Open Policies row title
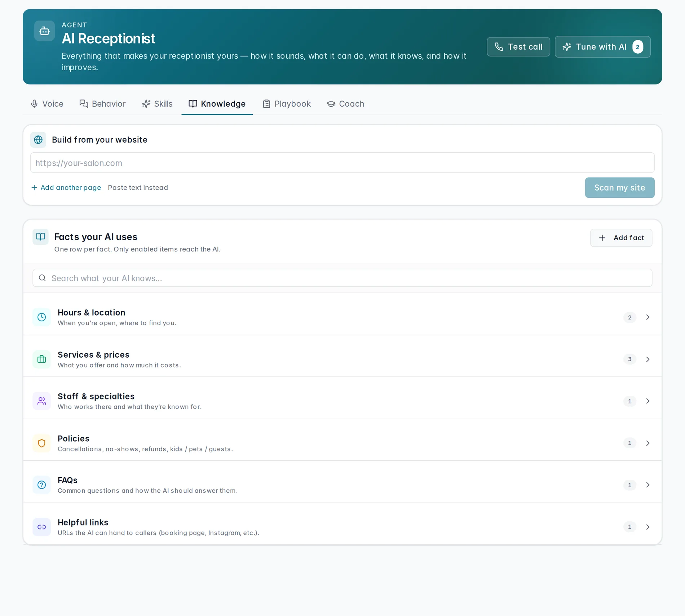685x616 pixels. tap(74, 438)
